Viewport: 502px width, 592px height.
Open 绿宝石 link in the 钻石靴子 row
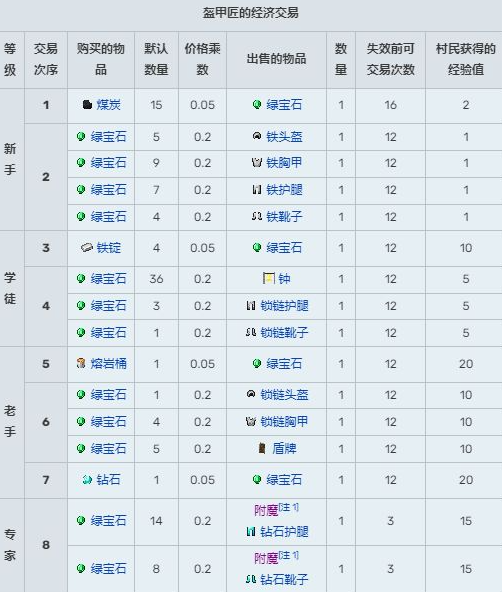point(108,568)
